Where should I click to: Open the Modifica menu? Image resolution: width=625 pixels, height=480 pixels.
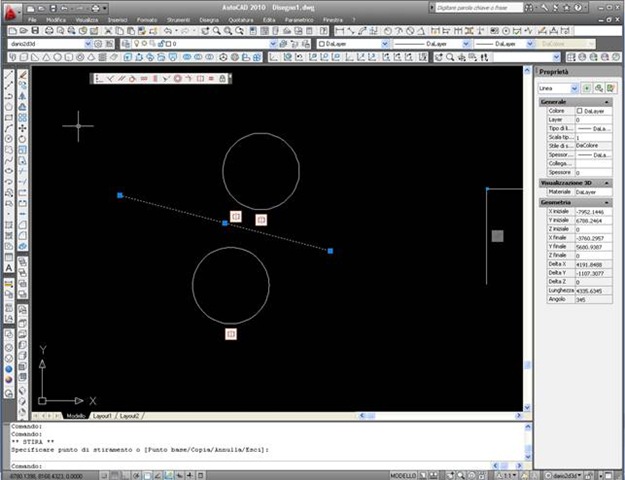(x=56, y=20)
